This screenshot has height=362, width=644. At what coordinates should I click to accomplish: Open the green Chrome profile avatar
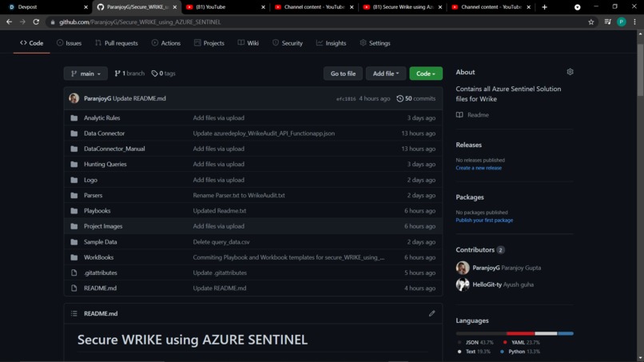[x=622, y=22]
